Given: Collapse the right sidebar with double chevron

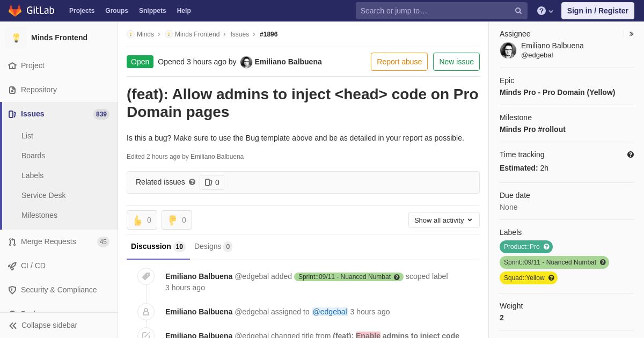Looking at the screenshot, I should 631,34.
